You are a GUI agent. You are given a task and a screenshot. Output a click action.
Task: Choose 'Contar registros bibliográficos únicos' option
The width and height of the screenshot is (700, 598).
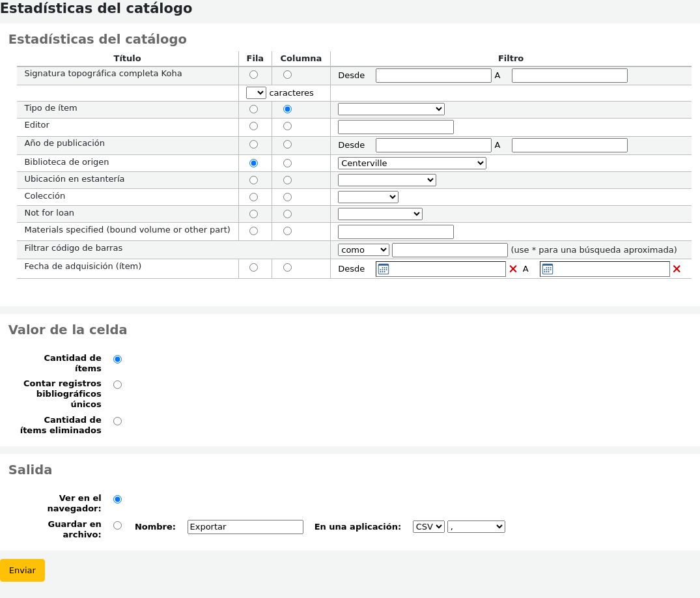[x=117, y=385]
